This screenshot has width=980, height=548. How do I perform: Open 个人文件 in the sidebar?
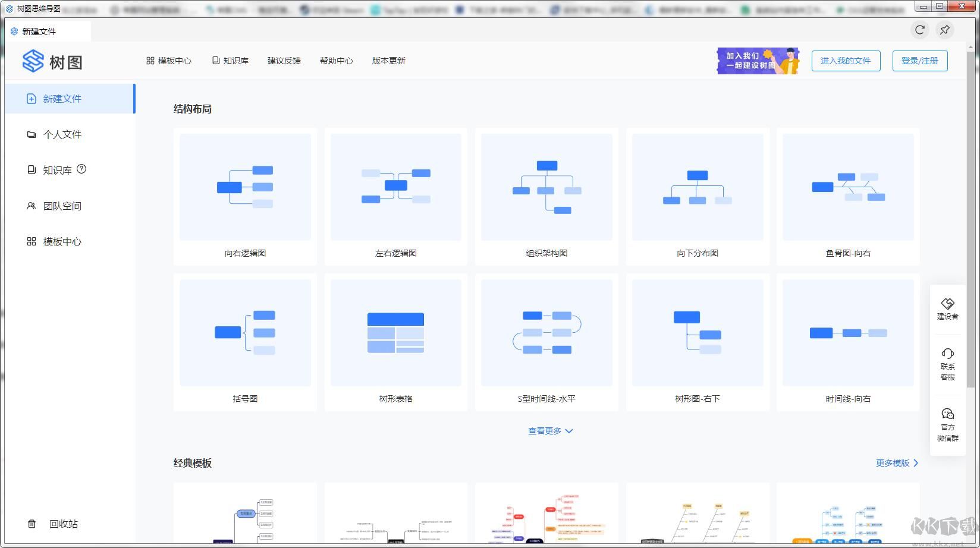pos(70,134)
